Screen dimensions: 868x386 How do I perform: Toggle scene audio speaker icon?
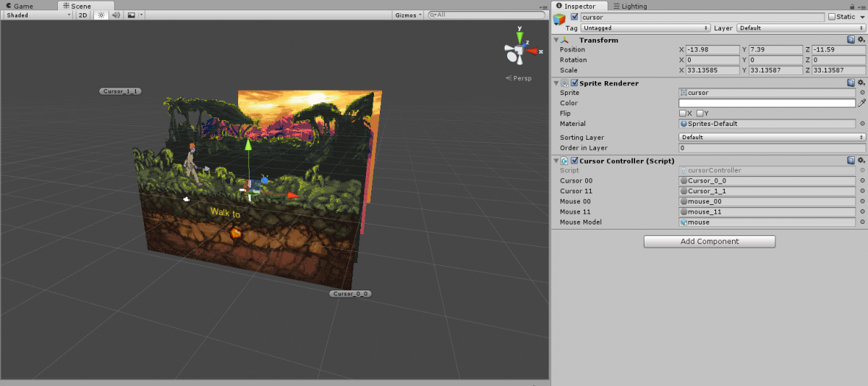[x=116, y=14]
